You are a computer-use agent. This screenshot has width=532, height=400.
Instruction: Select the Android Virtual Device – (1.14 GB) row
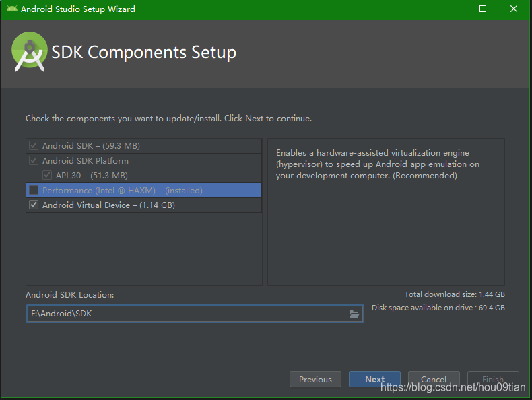(144, 205)
